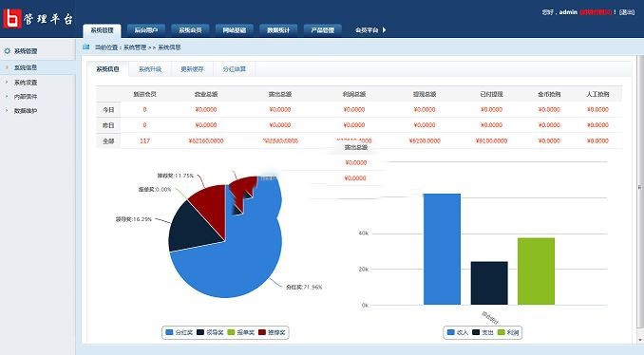Click the red link after admin
The image size is (644, 355).
coord(596,12)
